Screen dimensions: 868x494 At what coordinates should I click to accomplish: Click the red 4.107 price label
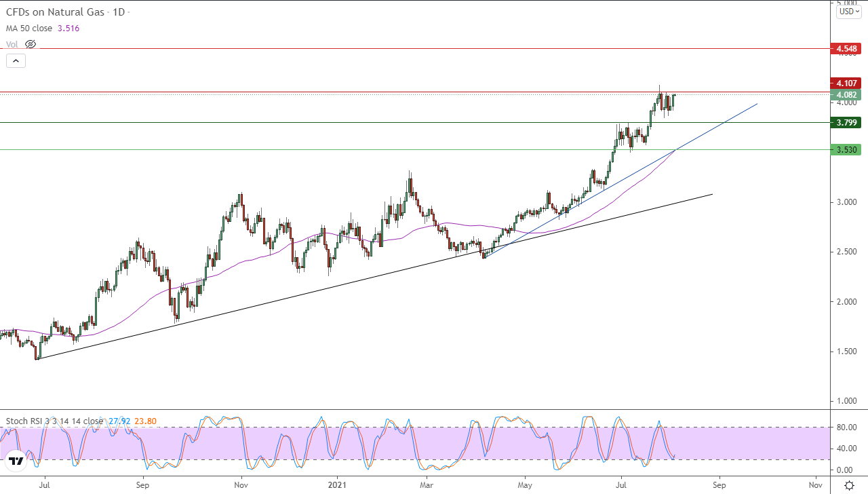click(x=846, y=83)
